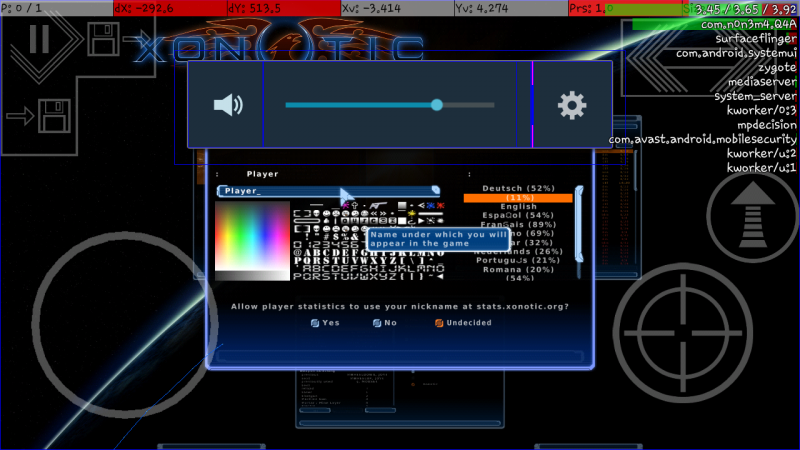Insert the gun-shaped symbol character
This screenshot has width=800, height=450.
coord(377,206)
